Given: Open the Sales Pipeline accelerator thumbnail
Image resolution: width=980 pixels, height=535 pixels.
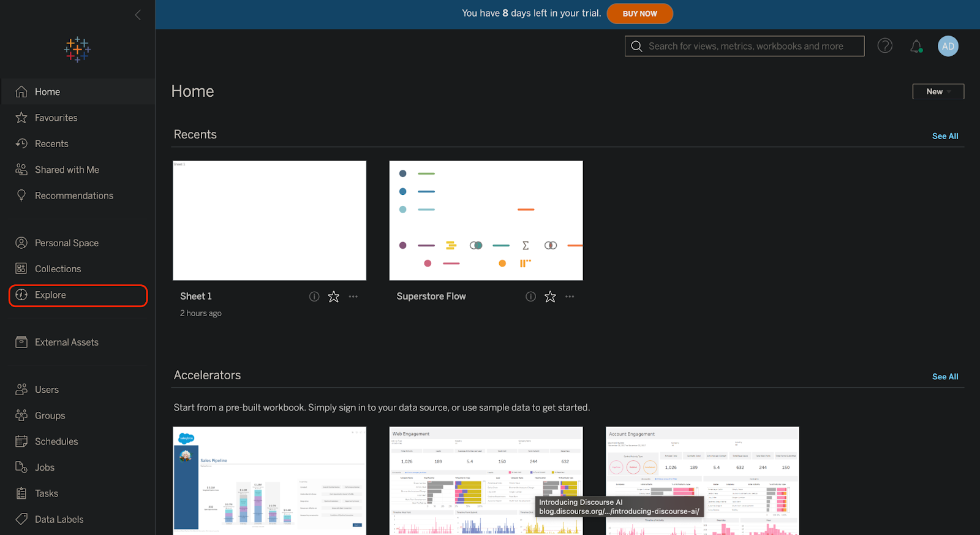Looking at the screenshot, I should pos(269,480).
